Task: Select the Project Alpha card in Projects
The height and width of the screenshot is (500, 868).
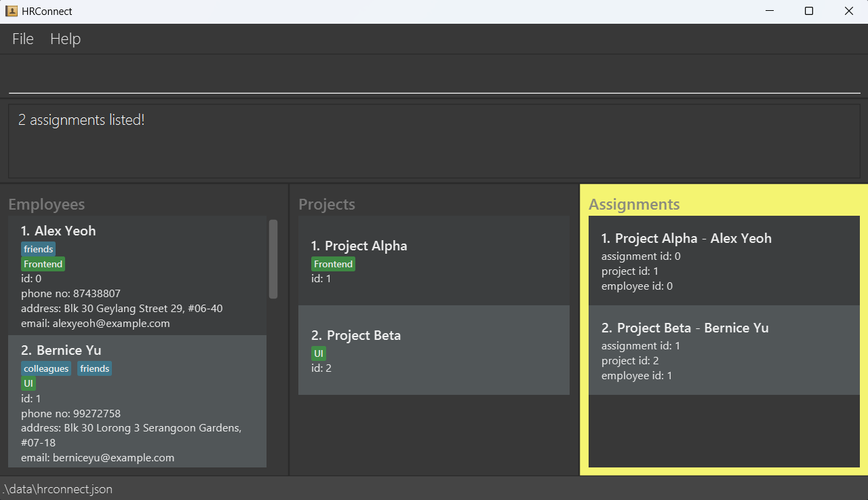Action: [x=434, y=261]
